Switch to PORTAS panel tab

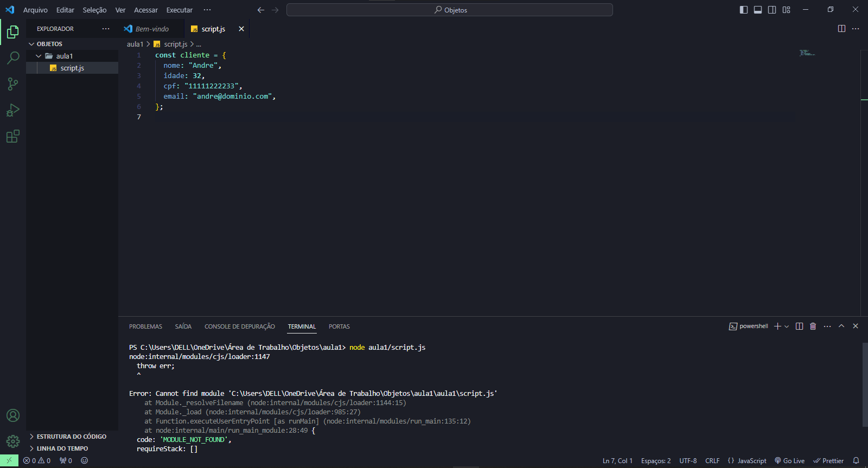pos(339,326)
